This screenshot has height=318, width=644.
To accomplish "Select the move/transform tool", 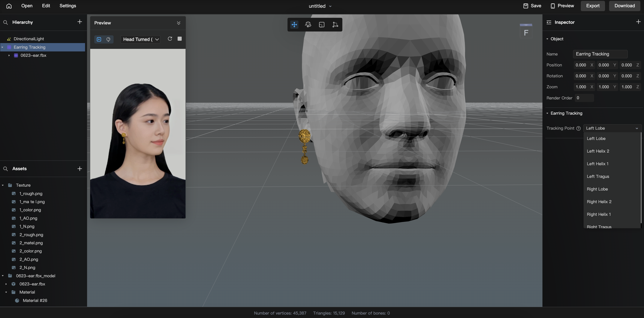I will click(x=295, y=25).
